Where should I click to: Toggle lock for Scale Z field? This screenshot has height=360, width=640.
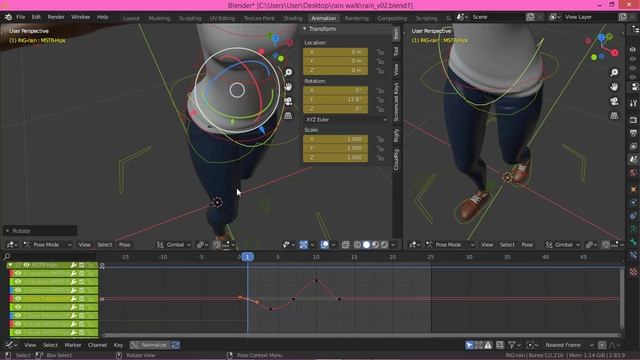[380, 158]
